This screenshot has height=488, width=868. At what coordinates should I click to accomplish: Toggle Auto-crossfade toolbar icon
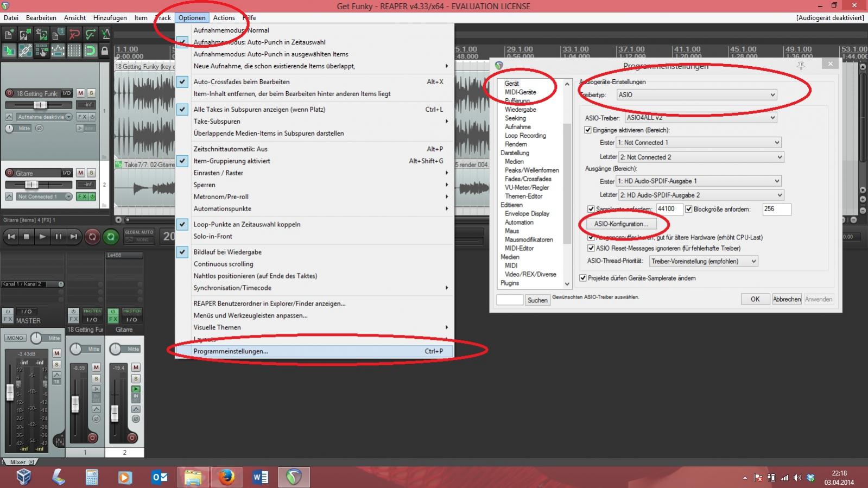9,50
